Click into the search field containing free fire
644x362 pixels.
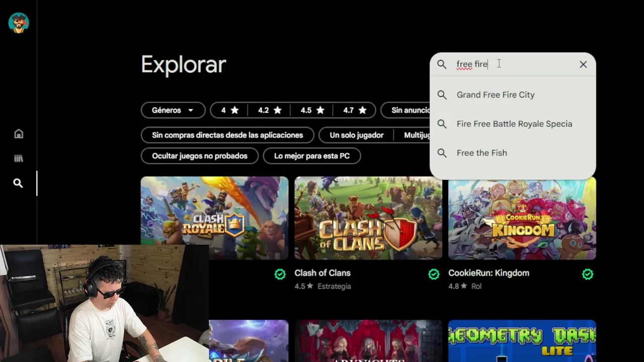click(x=512, y=64)
